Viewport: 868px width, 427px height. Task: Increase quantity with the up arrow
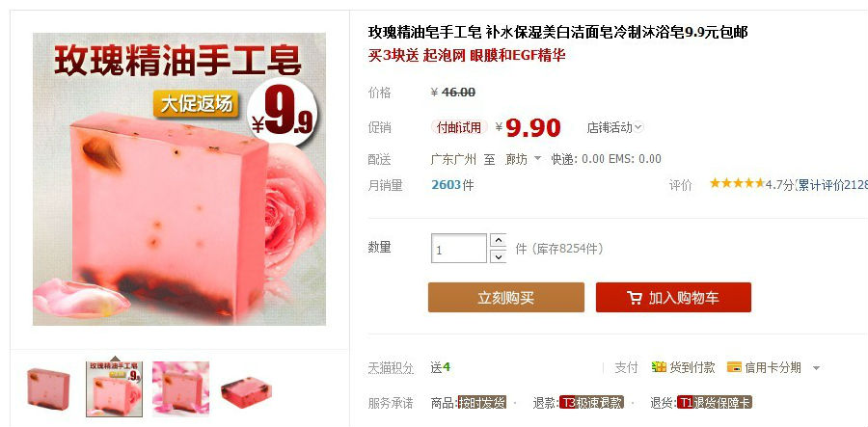(499, 241)
